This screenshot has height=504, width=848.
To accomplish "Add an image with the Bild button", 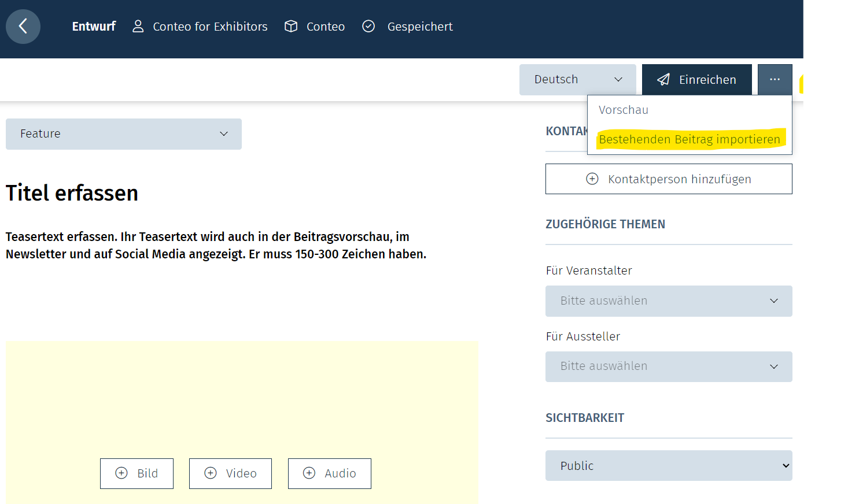I will [137, 473].
